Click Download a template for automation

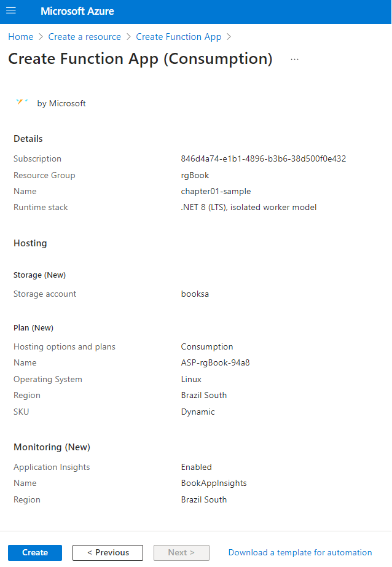(300, 552)
